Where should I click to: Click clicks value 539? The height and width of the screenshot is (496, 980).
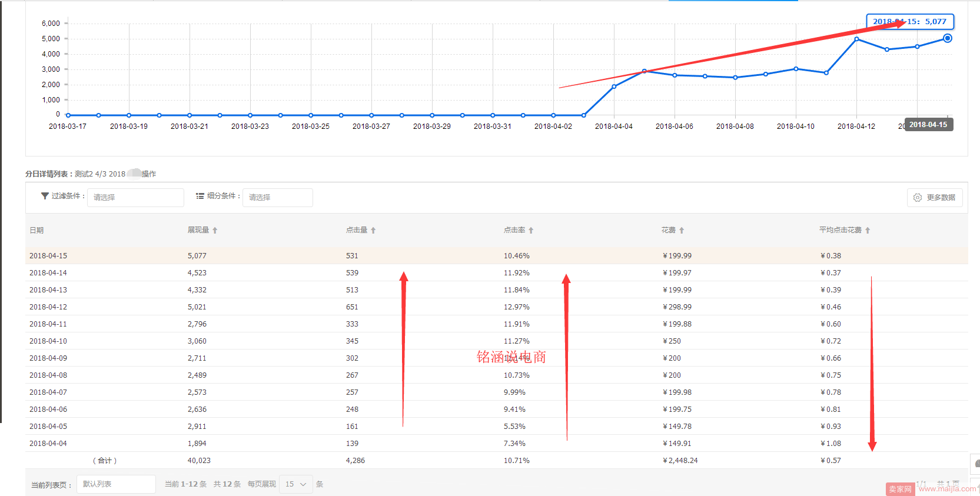coord(352,273)
